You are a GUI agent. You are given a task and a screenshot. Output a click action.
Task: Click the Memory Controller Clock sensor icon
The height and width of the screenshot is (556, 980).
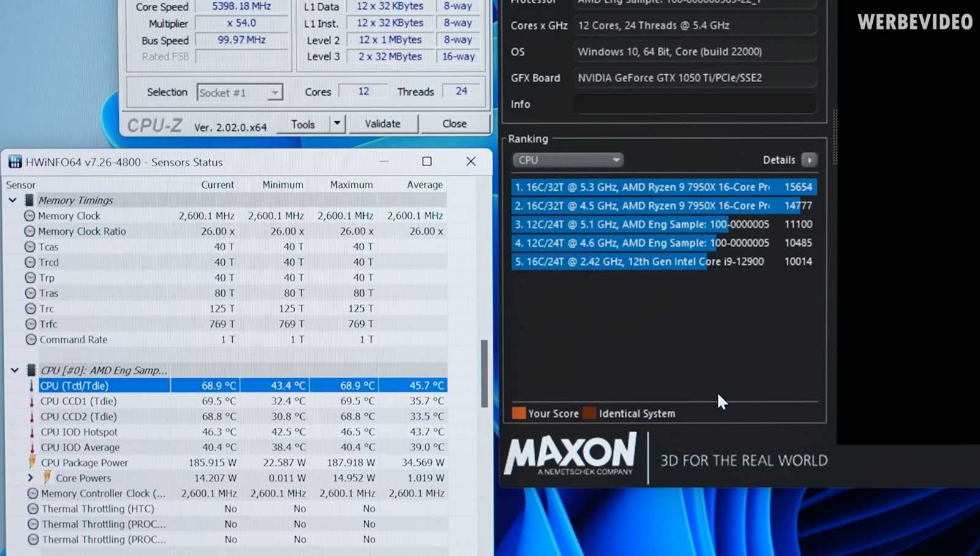(33, 493)
